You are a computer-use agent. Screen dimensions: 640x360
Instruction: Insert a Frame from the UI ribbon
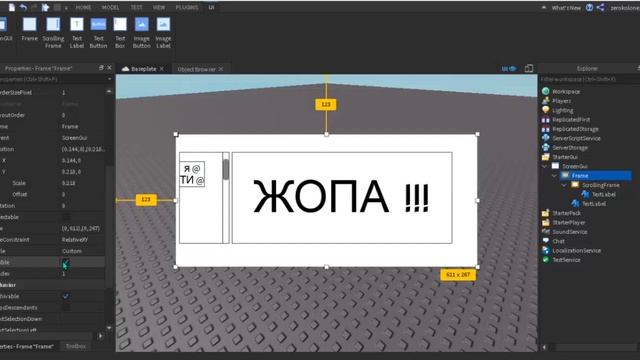[29, 30]
